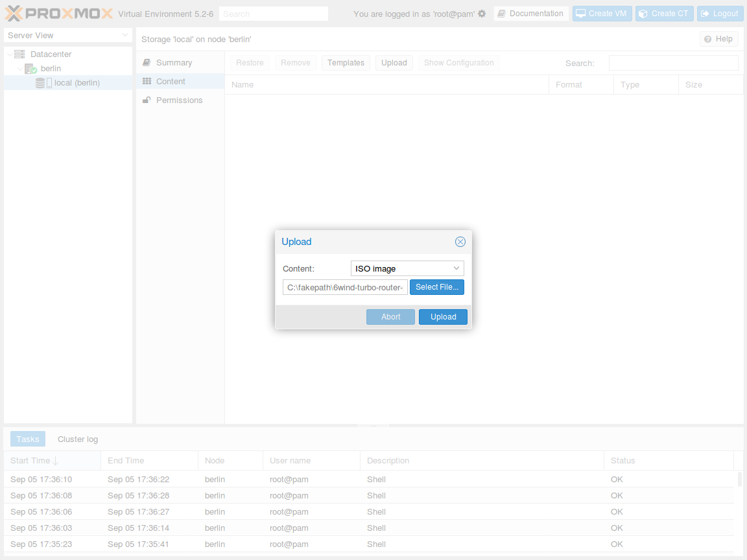Collapse the berlin tree node
Viewport: 747px width, 560px height.
(x=19, y=69)
